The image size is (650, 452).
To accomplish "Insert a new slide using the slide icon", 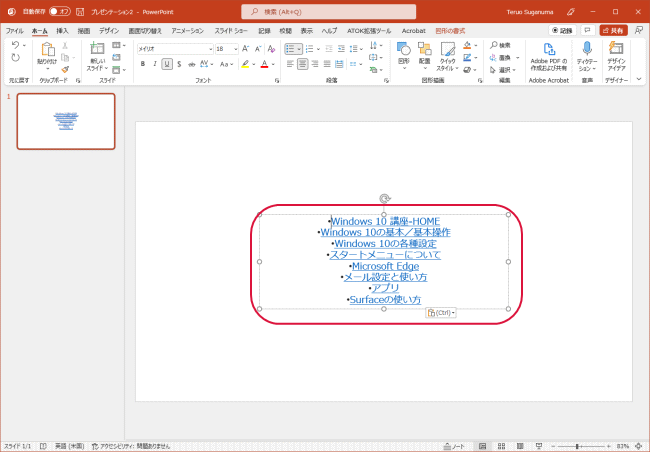I will (97, 49).
